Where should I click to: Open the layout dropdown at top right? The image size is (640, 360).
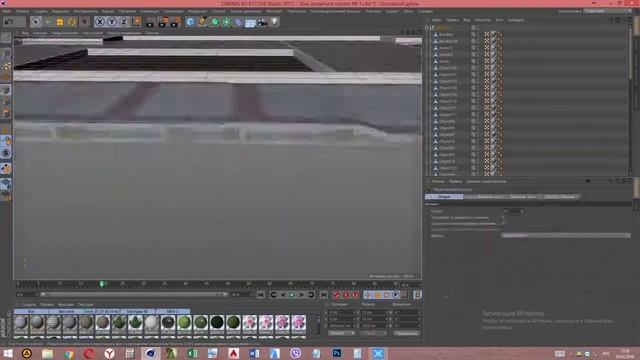pyautogui.click(x=607, y=11)
